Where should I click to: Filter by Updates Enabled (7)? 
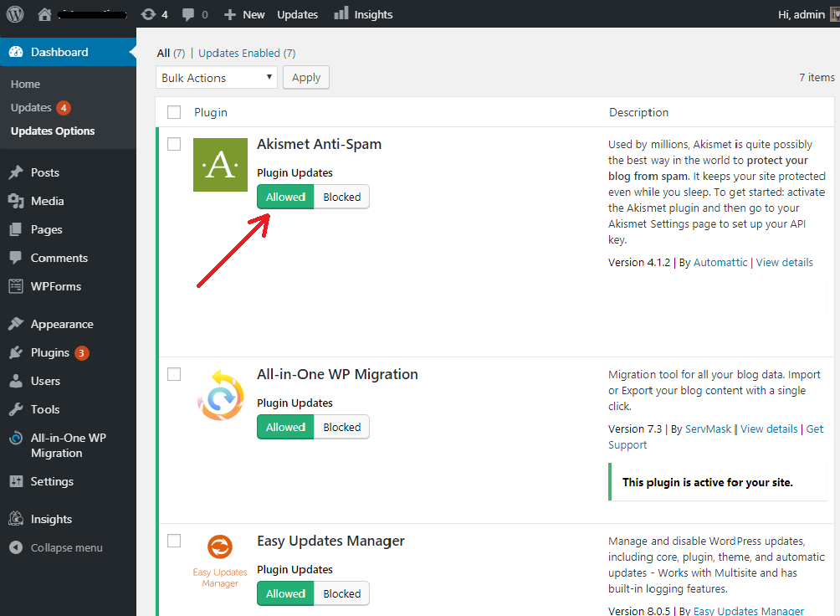(247, 53)
